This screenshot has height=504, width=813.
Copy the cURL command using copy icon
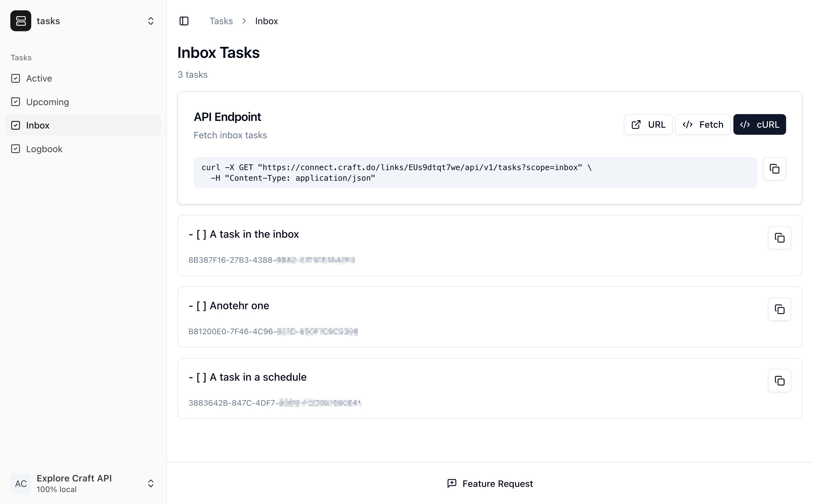click(x=774, y=169)
